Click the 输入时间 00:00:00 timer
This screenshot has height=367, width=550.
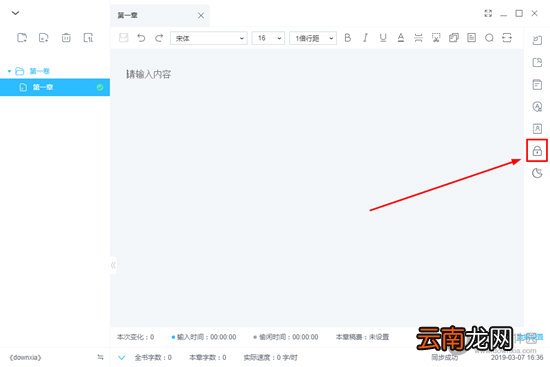coord(204,337)
